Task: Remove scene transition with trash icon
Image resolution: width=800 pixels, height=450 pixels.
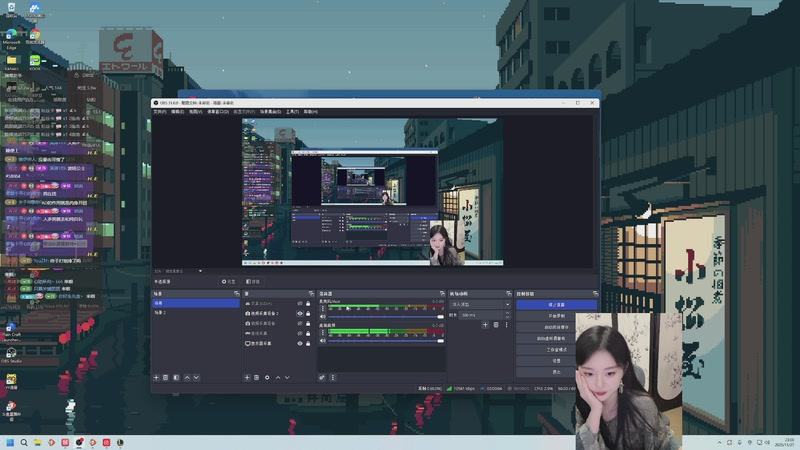Action: coord(496,324)
